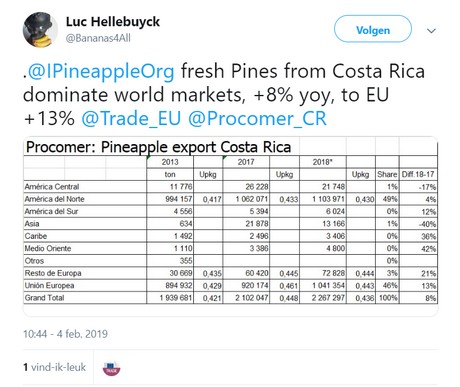This screenshot has width=460, height=387.
Task: View the 1 vind-ik-leuk likes list
Action: (54, 367)
